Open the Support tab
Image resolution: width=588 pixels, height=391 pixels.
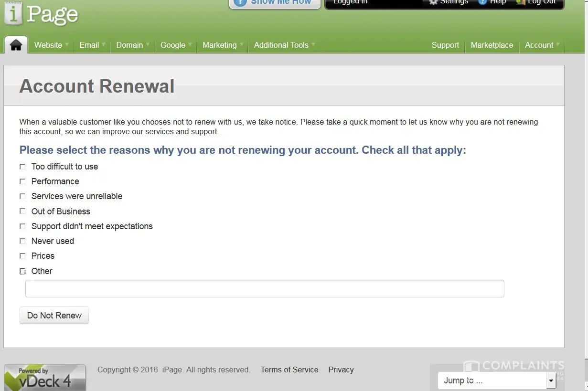click(x=445, y=45)
